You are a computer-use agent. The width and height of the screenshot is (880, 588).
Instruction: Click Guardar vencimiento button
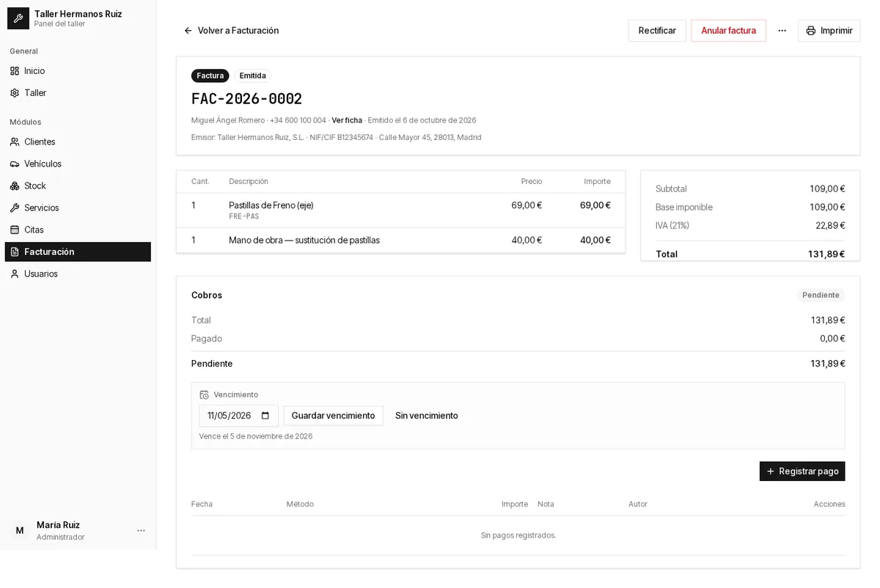333,416
